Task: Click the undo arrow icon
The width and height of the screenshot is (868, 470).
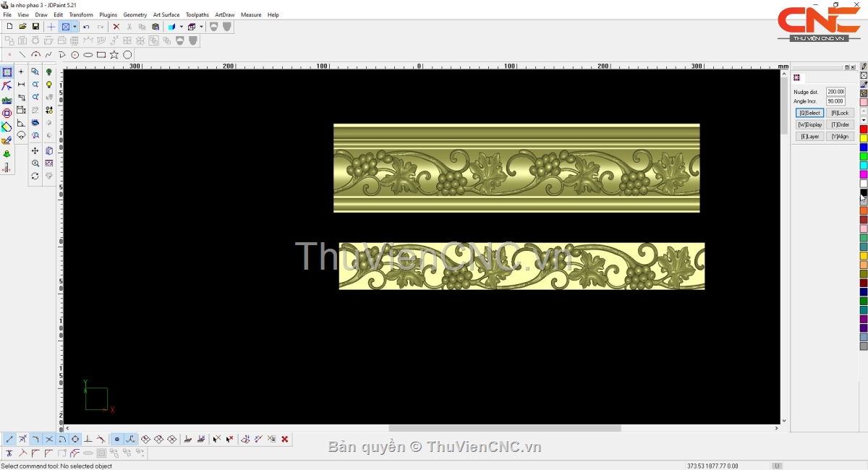Action: 86,27
